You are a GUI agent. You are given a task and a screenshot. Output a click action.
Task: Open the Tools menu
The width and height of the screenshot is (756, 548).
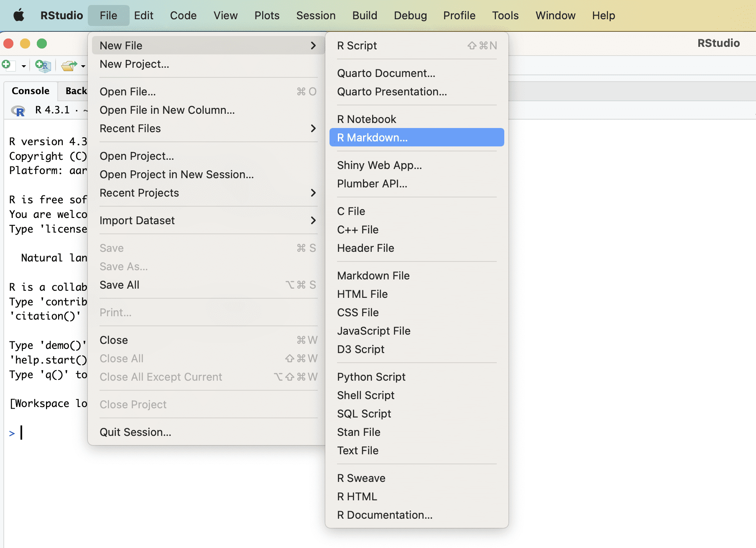click(x=505, y=15)
